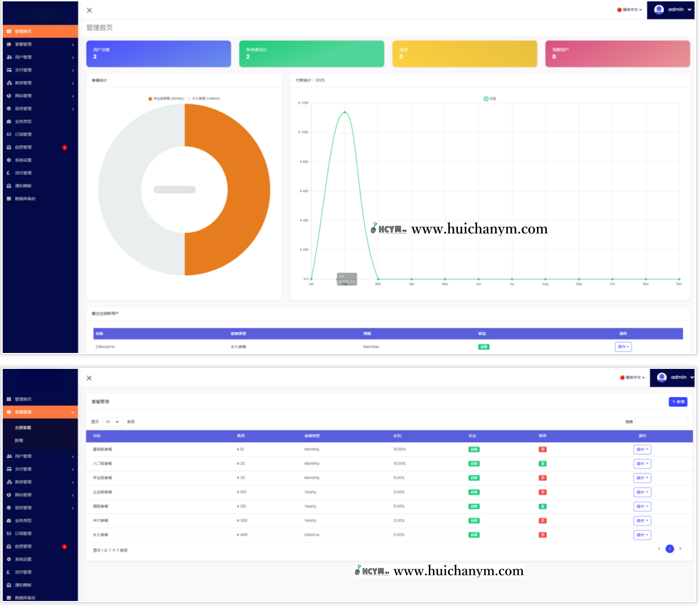Image resolution: width=700 pixels, height=606 pixels.
Task: Open the 显示 10 entries-per-page dropdown
Action: tap(113, 422)
